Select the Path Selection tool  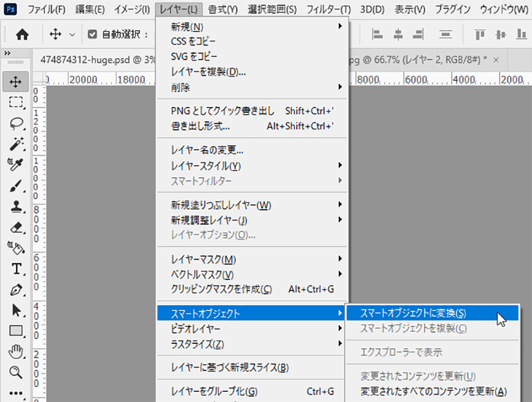click(x=16, y=310)
